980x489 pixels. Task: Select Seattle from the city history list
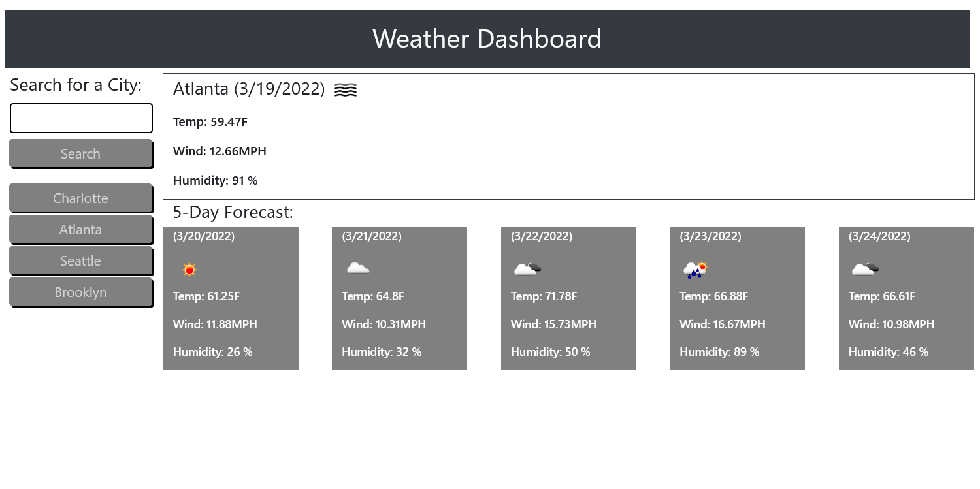[80, 260]
